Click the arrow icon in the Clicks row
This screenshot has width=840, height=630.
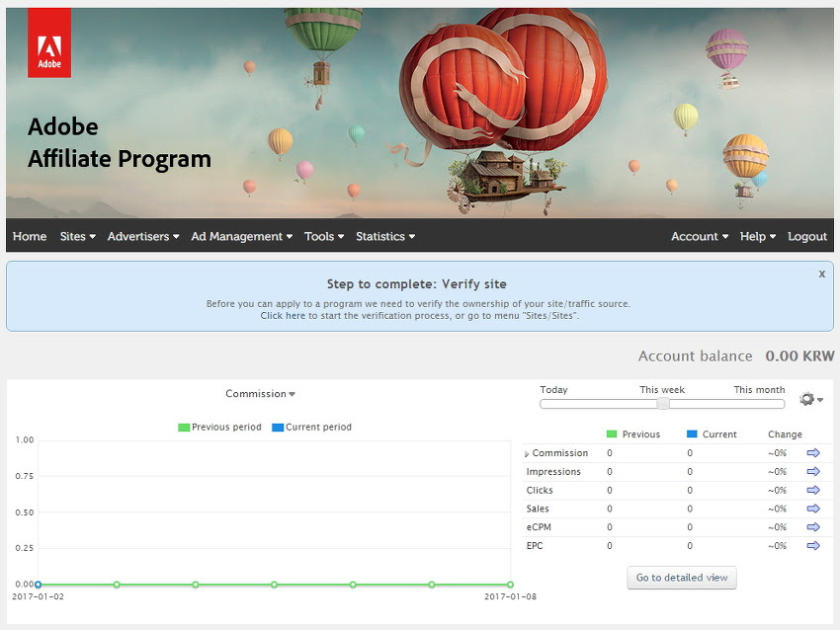click(813, 491)
